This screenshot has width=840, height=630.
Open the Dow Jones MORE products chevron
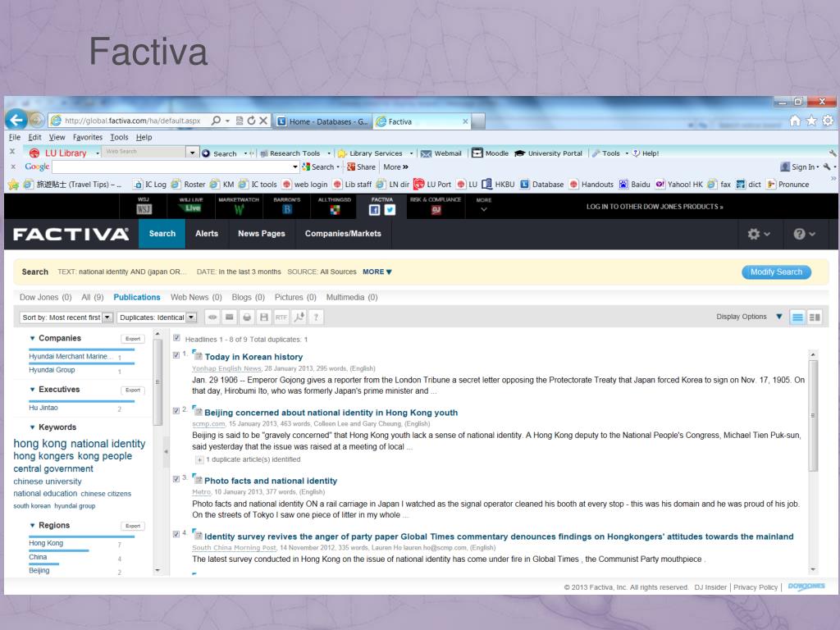(484, 209)
